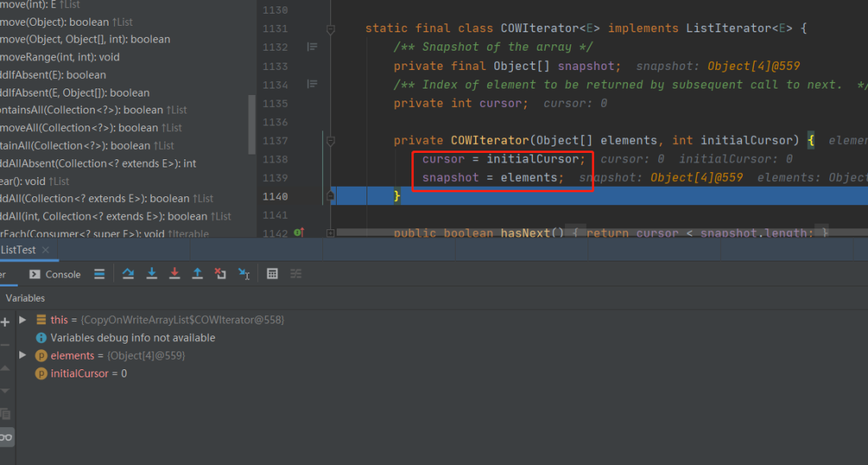
Task: Click the Drop Frame icon
Action: (x=220, y=274)
